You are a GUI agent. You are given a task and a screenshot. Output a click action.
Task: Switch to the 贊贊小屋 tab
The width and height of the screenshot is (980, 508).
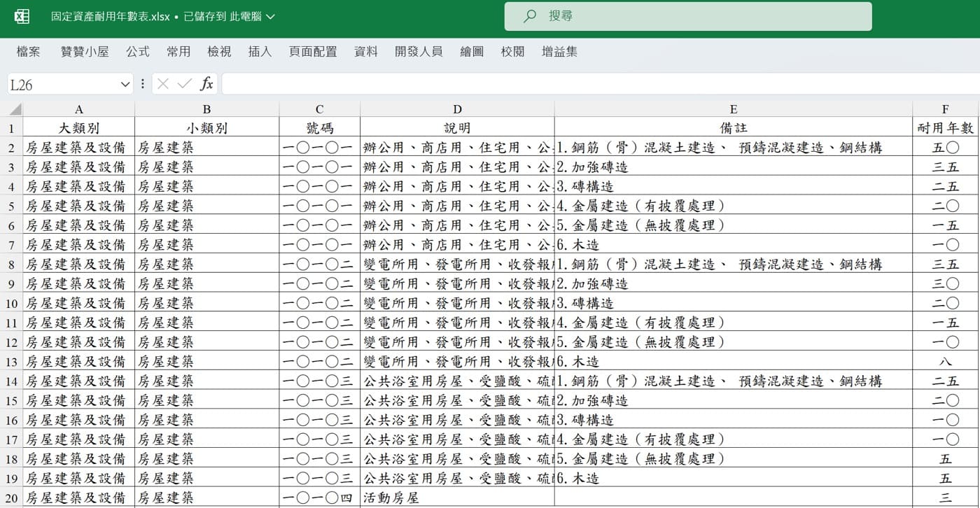coord(85,52)
